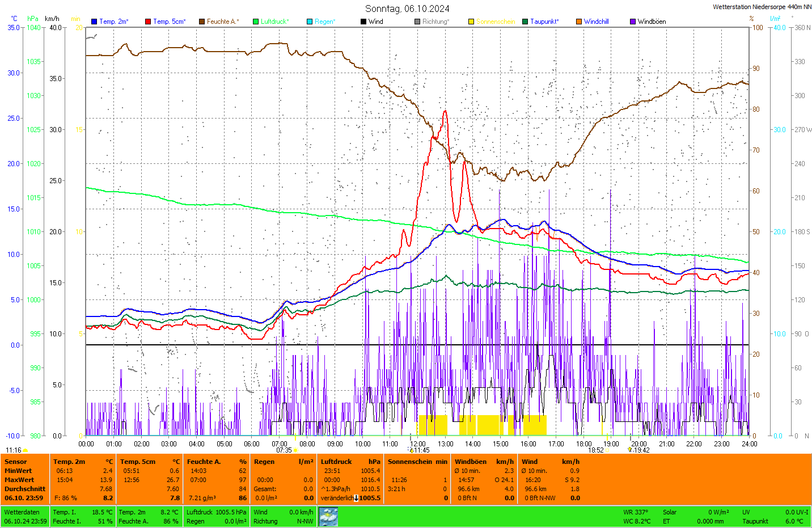The image size is (812, 528).
Task: Click the weather condition icon in status bar
Action: coord(328,517)
